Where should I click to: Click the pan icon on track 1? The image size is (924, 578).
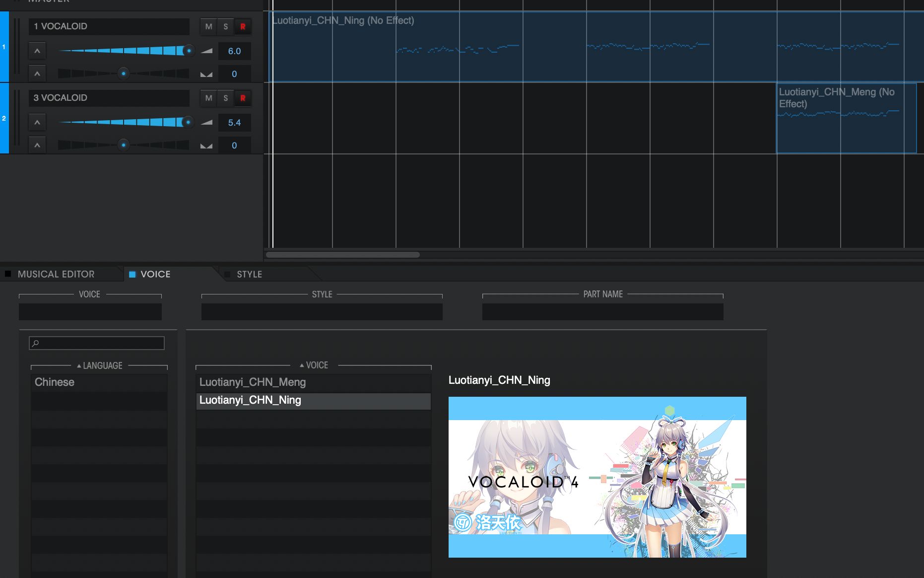206,74
